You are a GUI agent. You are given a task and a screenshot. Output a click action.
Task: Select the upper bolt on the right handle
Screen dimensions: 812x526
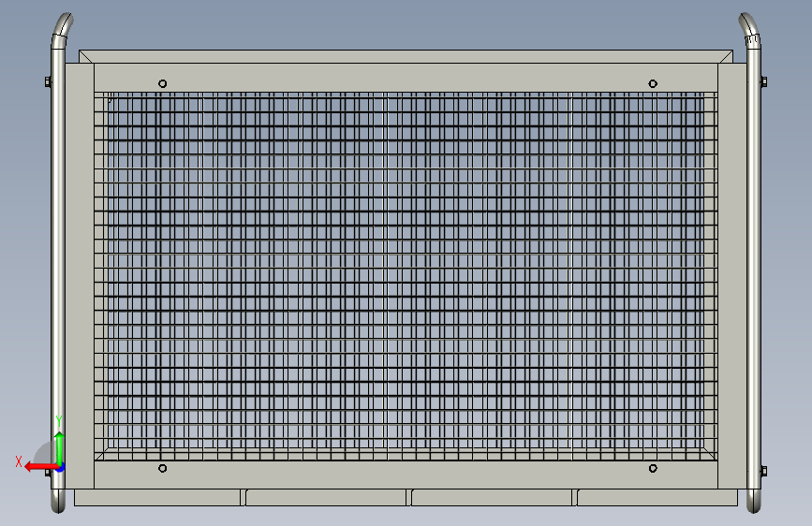[x=764, y=81]
